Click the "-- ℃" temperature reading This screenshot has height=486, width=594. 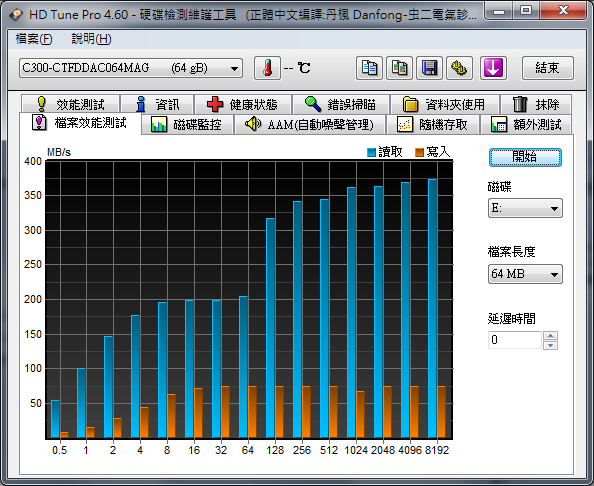pos(297,68)
